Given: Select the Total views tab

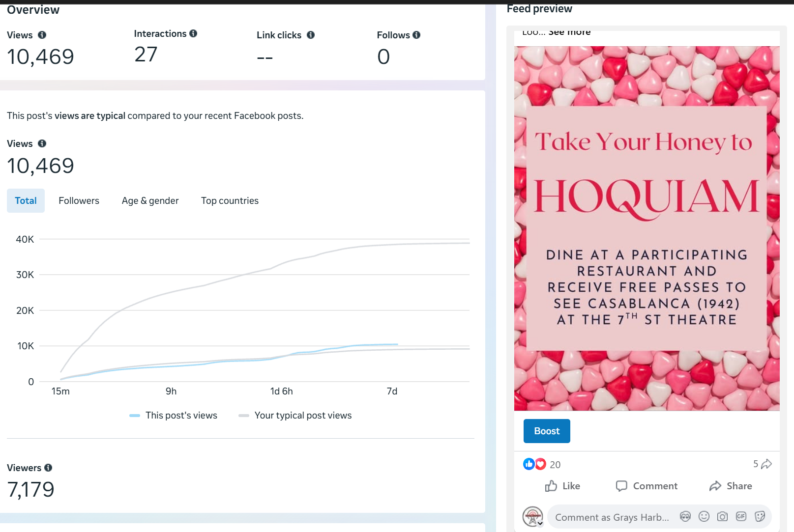Looking at the screenshot, I should click(x=26, y=200).
